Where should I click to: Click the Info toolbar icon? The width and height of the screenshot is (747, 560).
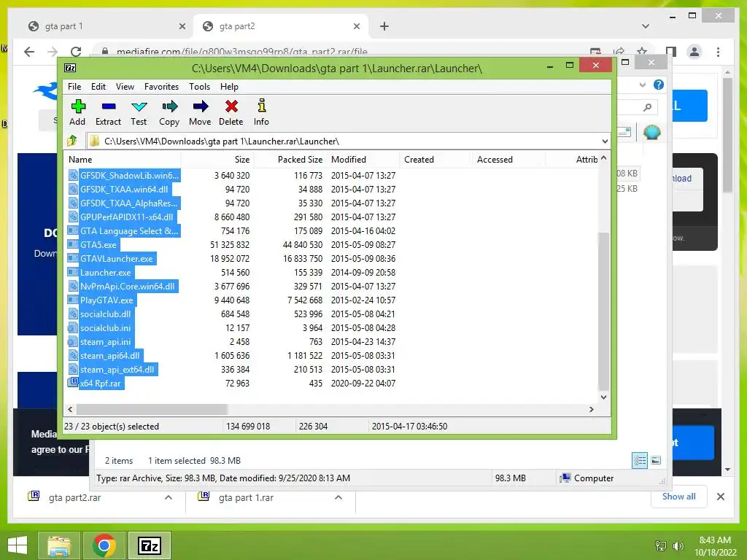pos(262,105)
